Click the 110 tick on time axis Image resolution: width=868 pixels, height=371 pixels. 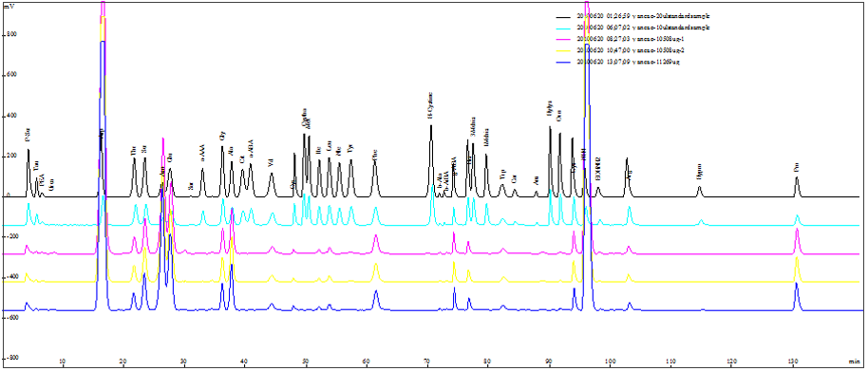[670, 362]
